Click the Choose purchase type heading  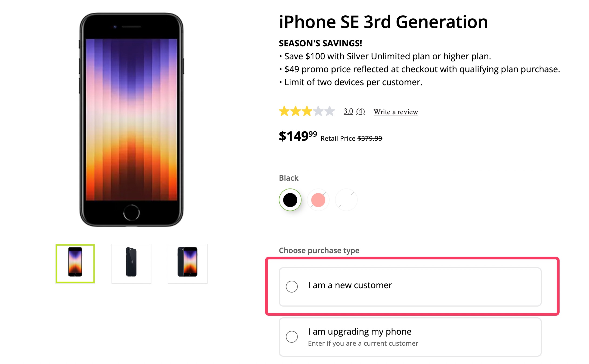[x=319, y=250]
